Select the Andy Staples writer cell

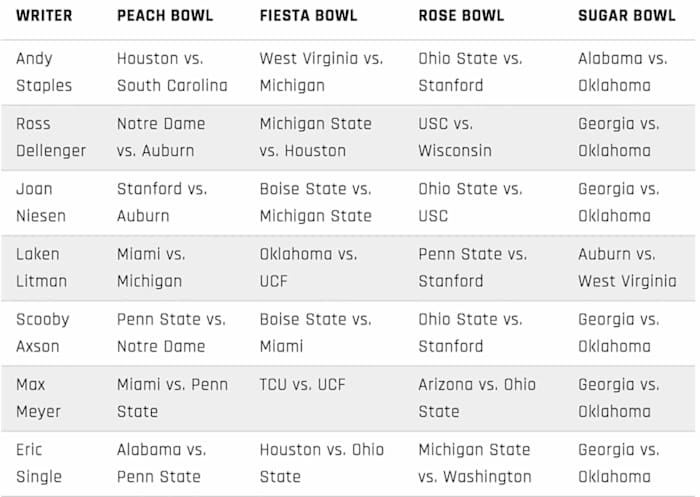(44, 72)
